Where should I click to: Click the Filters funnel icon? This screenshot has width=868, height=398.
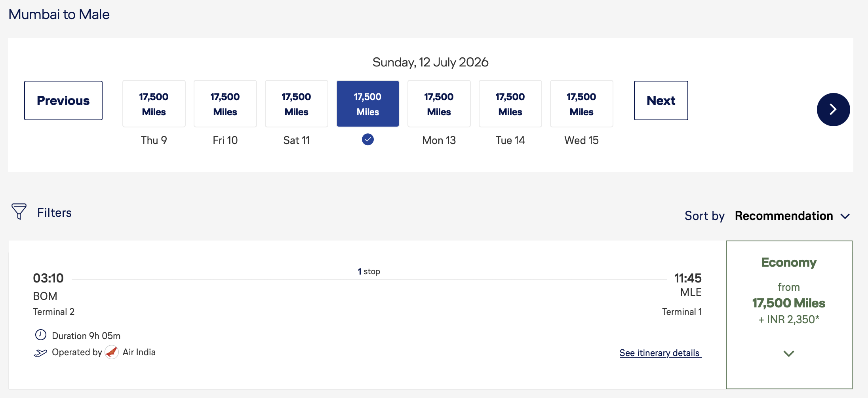19,212
